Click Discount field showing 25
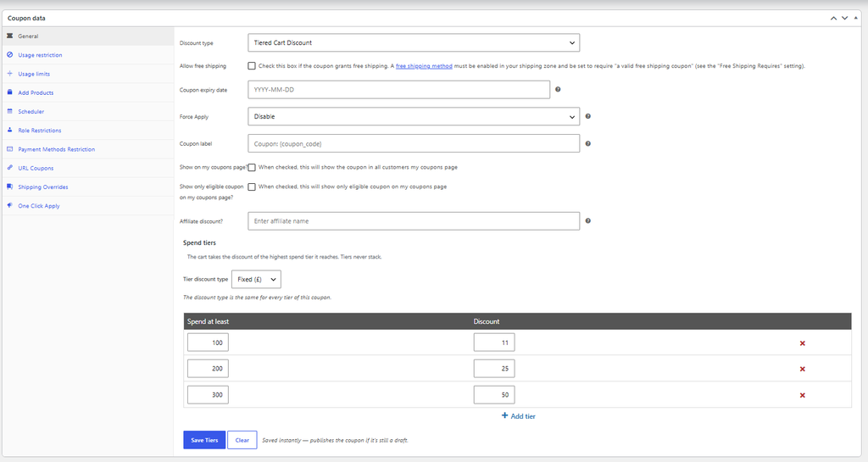The image size is (868, 462). [x=494, y=369]
